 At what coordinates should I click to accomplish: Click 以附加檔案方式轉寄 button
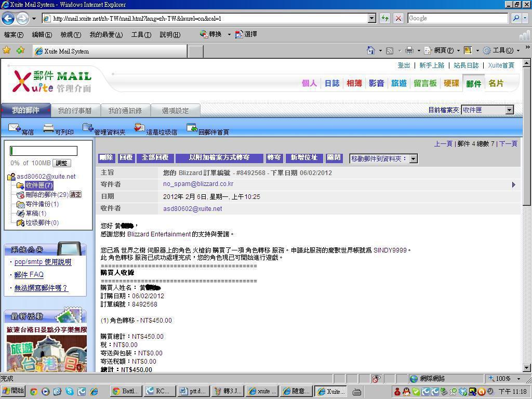click(219, 158)
